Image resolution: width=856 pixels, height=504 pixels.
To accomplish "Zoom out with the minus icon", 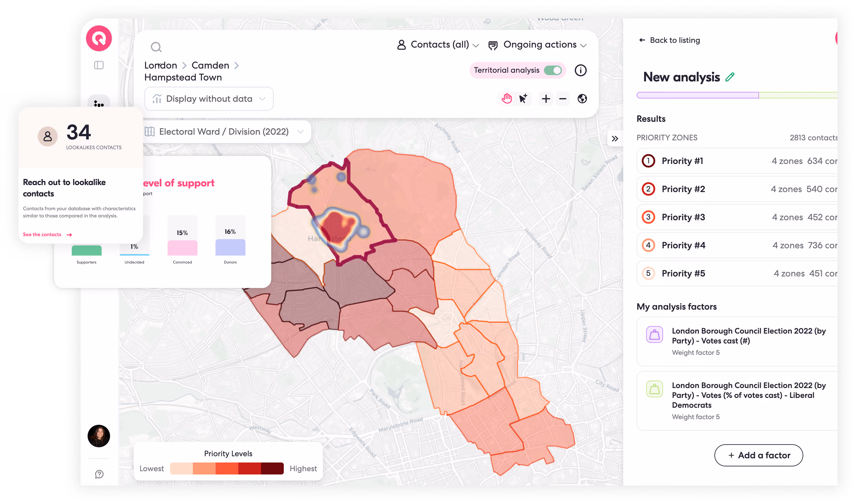I will point(563,98).
